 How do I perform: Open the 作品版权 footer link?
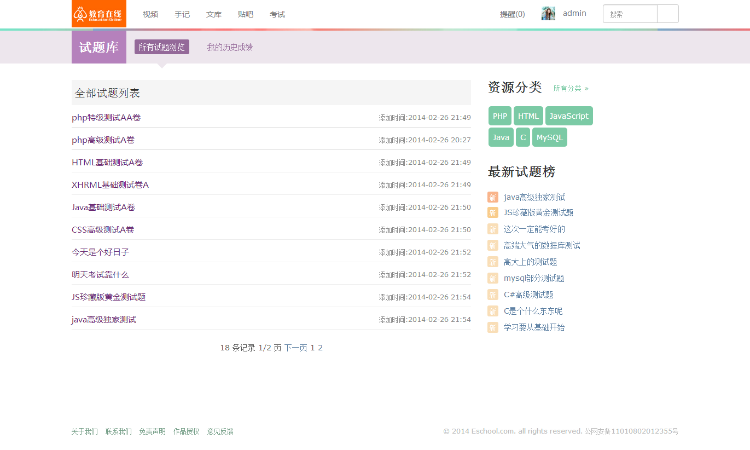tap(186, 431)
